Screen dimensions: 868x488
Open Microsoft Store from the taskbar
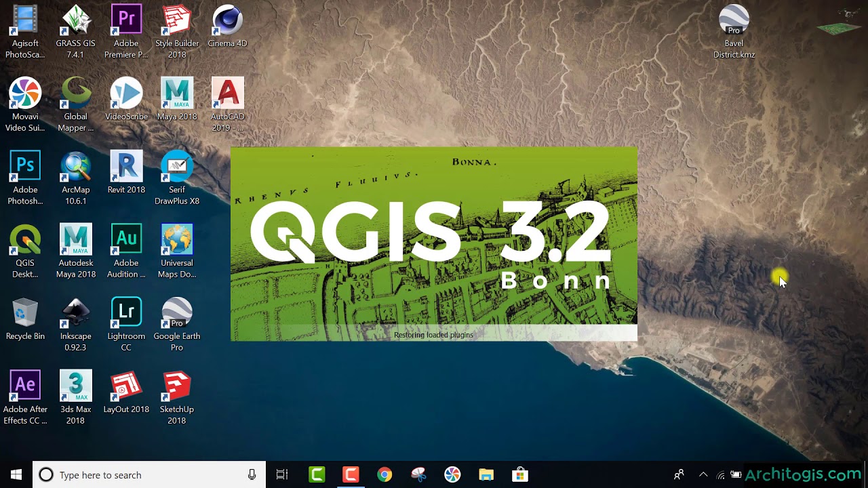520,474
